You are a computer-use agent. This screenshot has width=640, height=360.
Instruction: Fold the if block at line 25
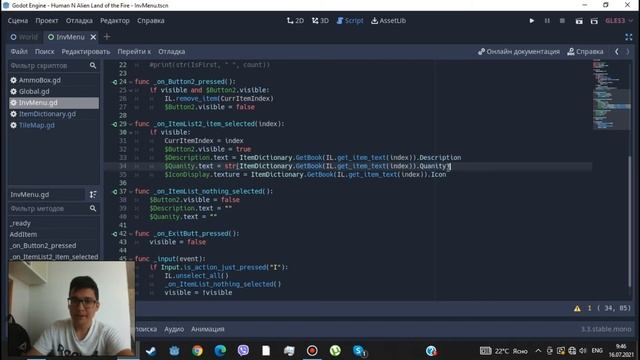click(131, 90)
